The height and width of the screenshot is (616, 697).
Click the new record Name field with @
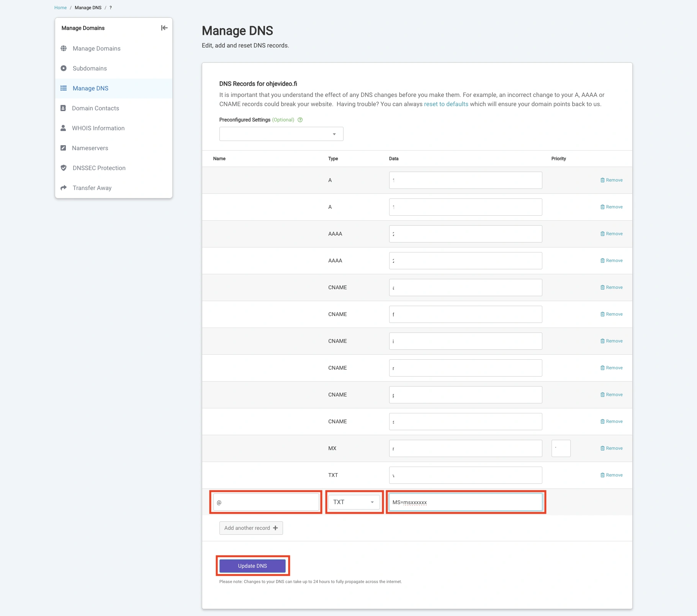pos(266,502)
